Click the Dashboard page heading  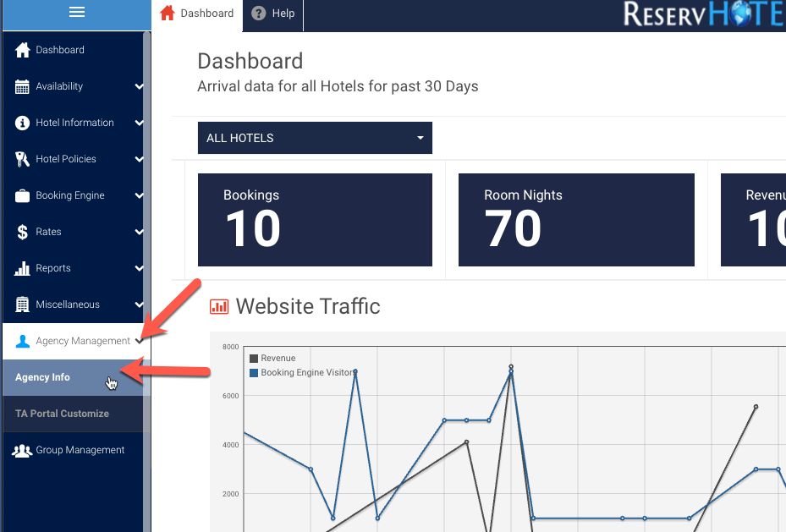(x=250, y=61)
